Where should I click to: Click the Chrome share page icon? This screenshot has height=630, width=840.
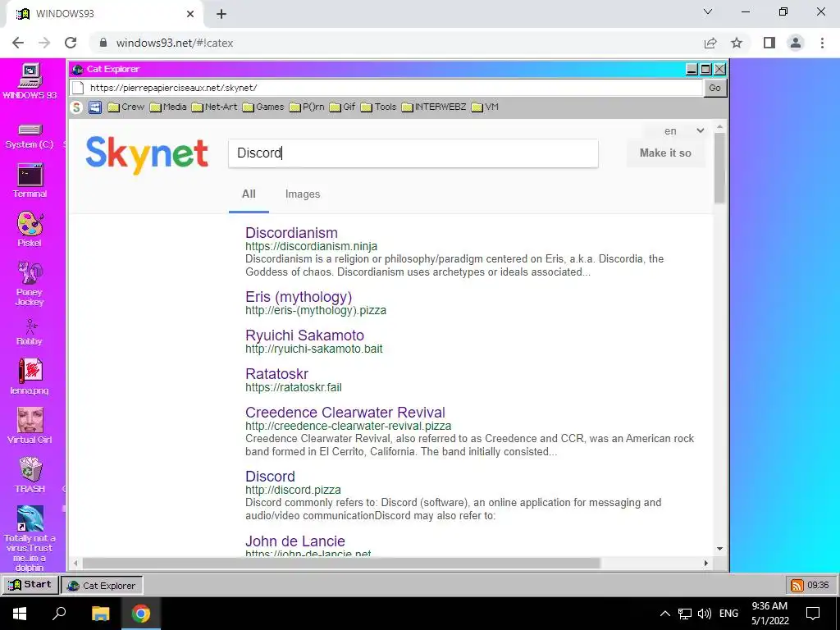(710, 43)
